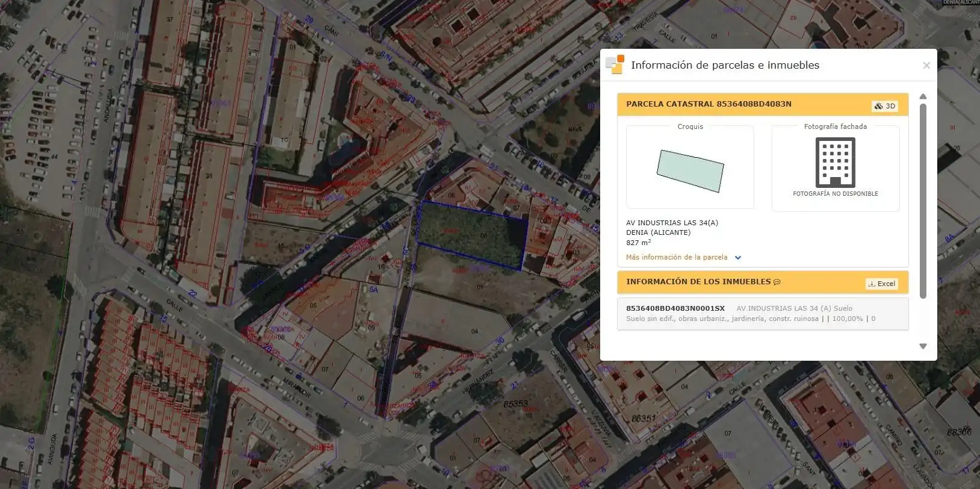Click the '85353' block label on the map

point(516,403)
